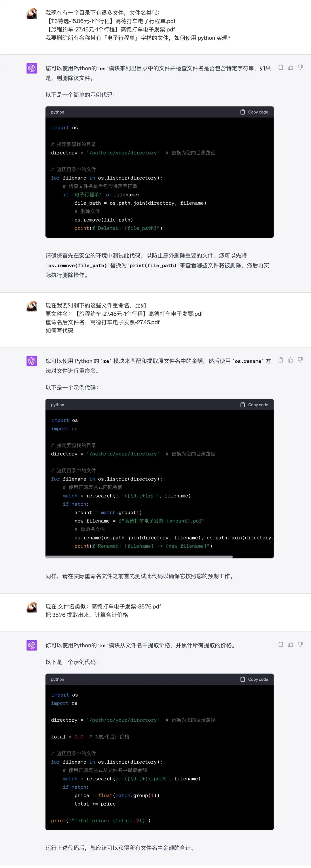The image size is (311, 868).
Task: Click ChatGPT logo next to the total price answer
Action: tap(32, 645)
